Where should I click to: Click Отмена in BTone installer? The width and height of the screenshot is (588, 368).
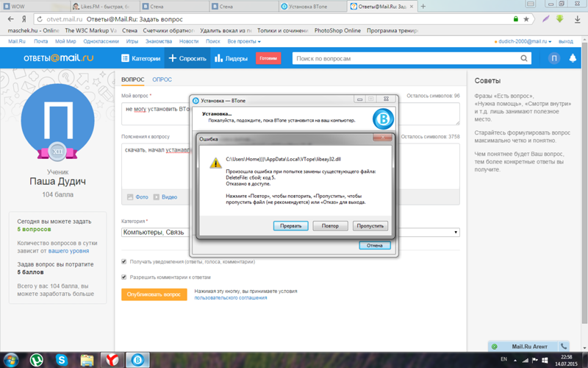tap(375, 245)
